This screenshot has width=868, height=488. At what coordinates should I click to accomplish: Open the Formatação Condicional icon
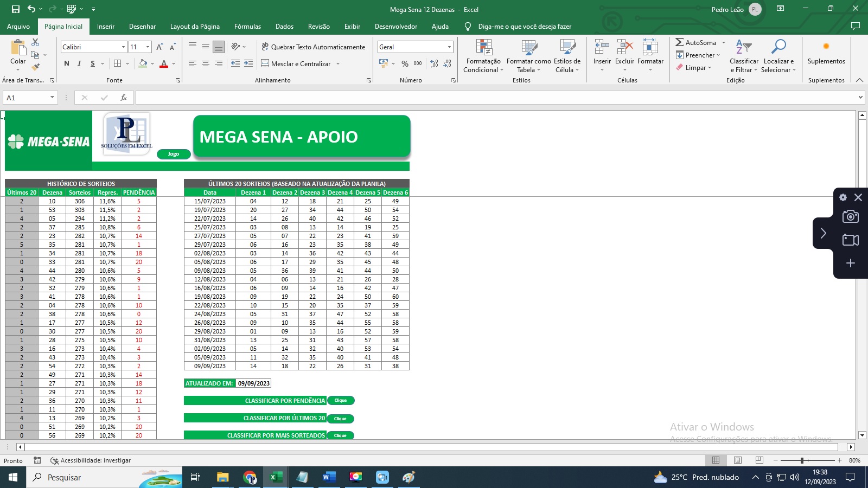(484, 48)
